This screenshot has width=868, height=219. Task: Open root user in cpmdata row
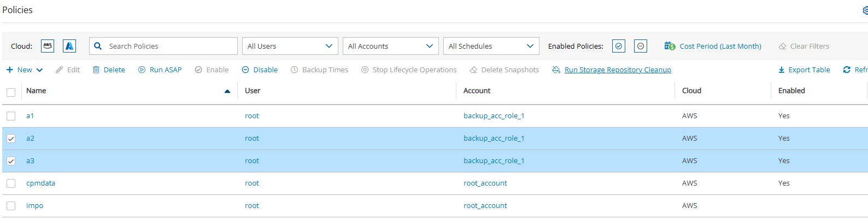point(252,183)
